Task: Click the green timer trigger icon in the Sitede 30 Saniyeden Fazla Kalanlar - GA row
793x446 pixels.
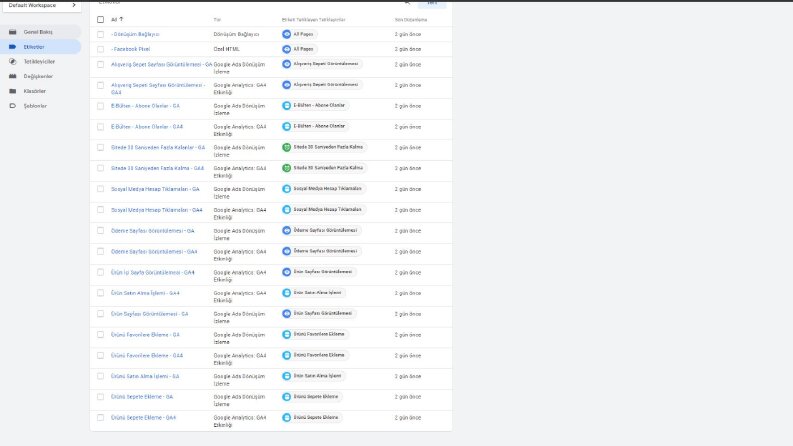Action: point(286,147)
